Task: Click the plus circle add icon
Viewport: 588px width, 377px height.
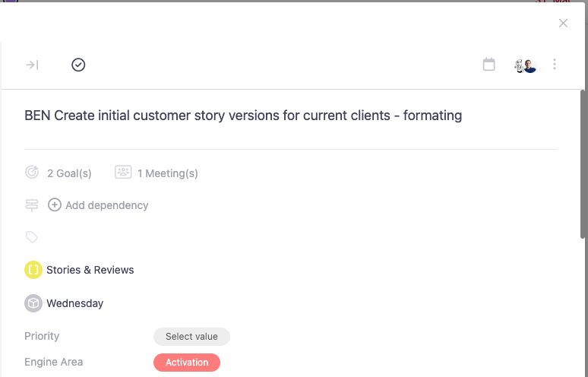Action: coord(55,205)
